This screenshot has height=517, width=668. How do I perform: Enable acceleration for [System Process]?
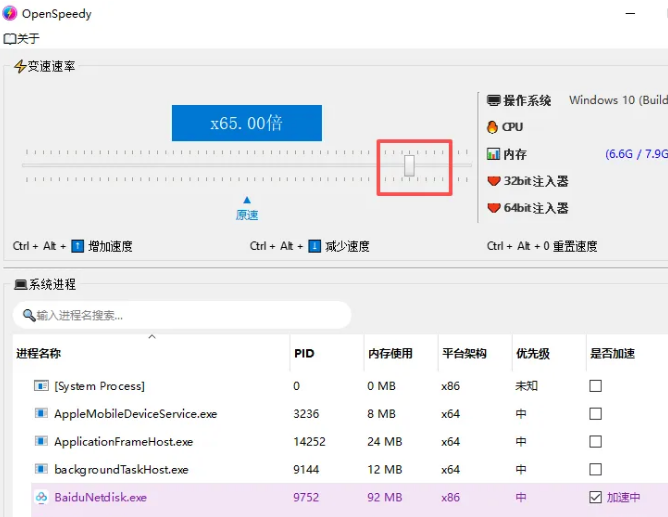pos(596,386)
